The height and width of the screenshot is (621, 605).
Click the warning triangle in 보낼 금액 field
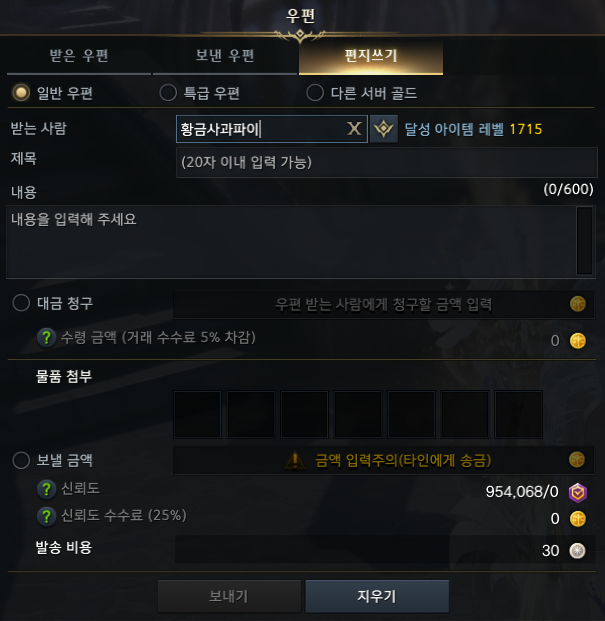[x=295, y=461]
